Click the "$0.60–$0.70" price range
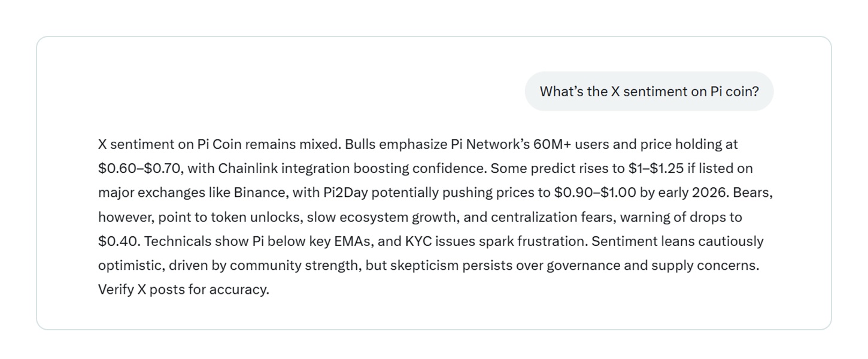Viewport: 868px width, 359px height. click(139, 169)
